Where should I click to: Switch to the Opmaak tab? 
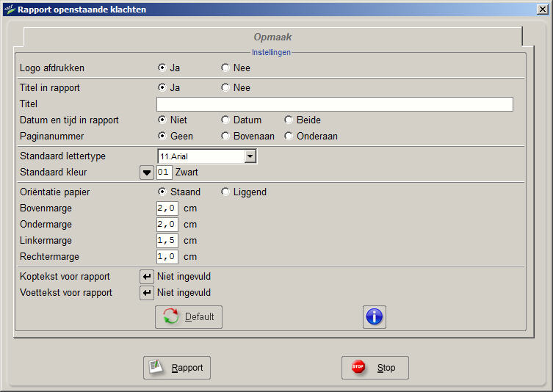coord(272,37)
